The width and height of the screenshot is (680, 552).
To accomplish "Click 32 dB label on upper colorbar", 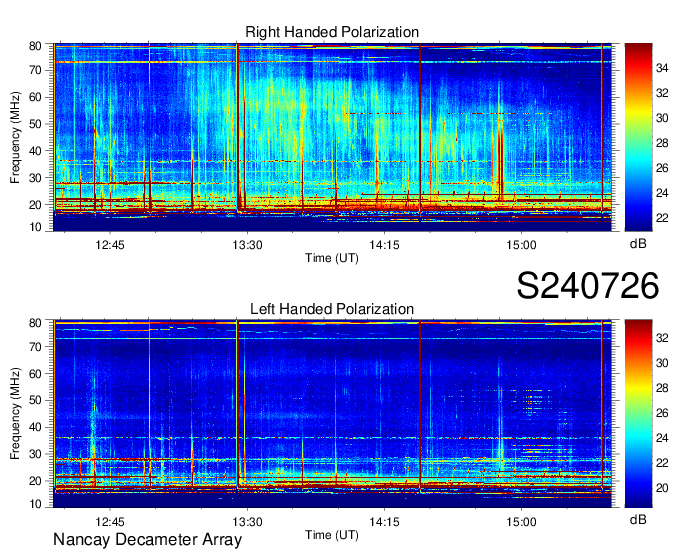I will coord(662,93).
